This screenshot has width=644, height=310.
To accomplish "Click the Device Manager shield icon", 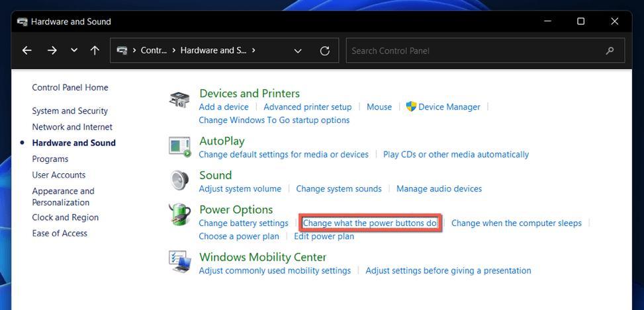I will (x=411, y=106).
